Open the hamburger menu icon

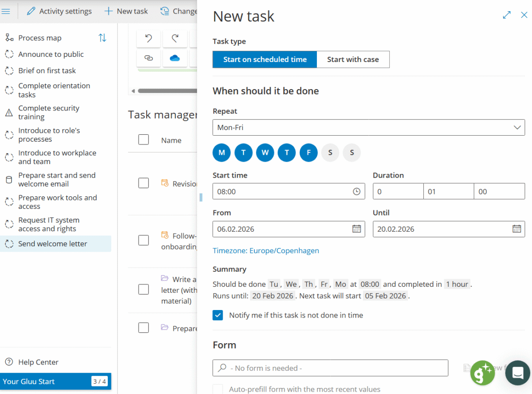point(6,11)
